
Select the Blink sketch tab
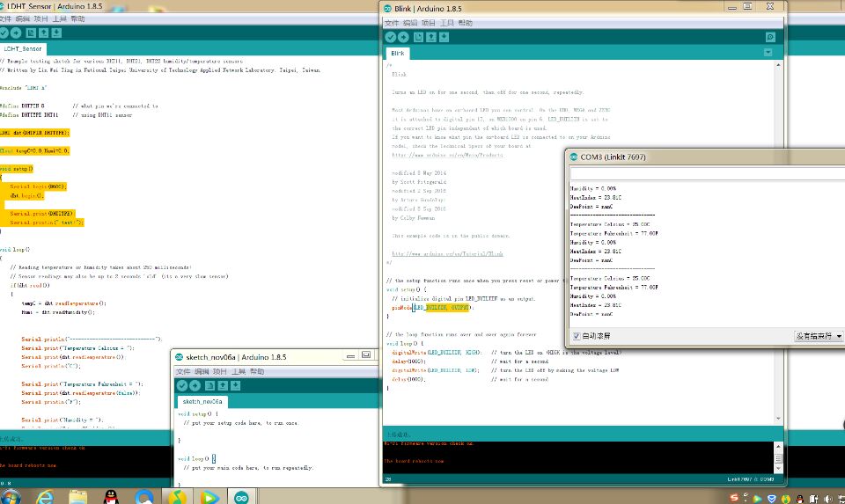(398, 54)
